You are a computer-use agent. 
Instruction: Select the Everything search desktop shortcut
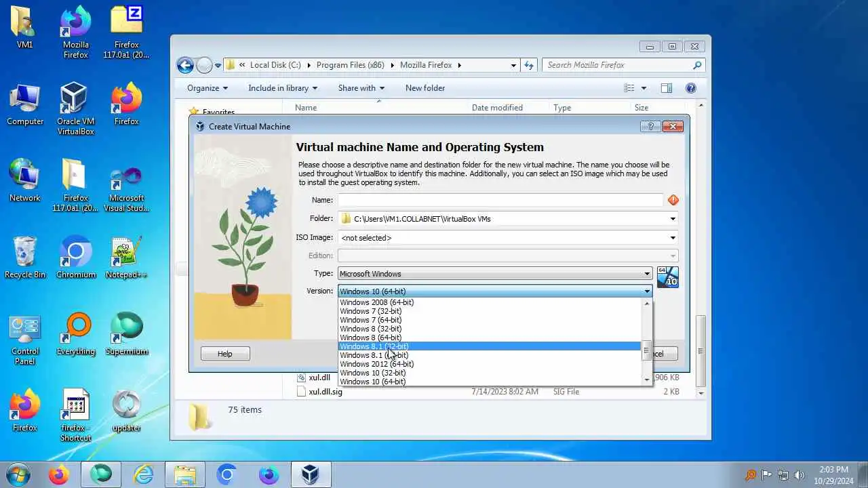[75, 334]
